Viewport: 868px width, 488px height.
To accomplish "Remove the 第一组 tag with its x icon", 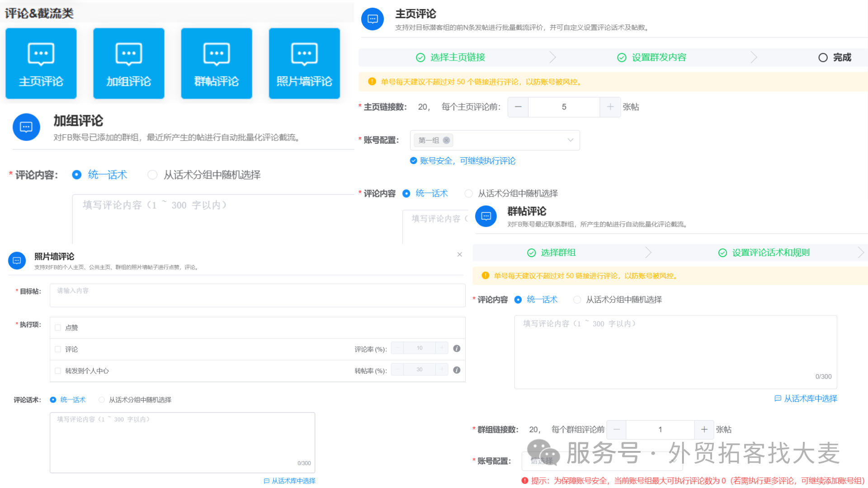I will [446, 140].
